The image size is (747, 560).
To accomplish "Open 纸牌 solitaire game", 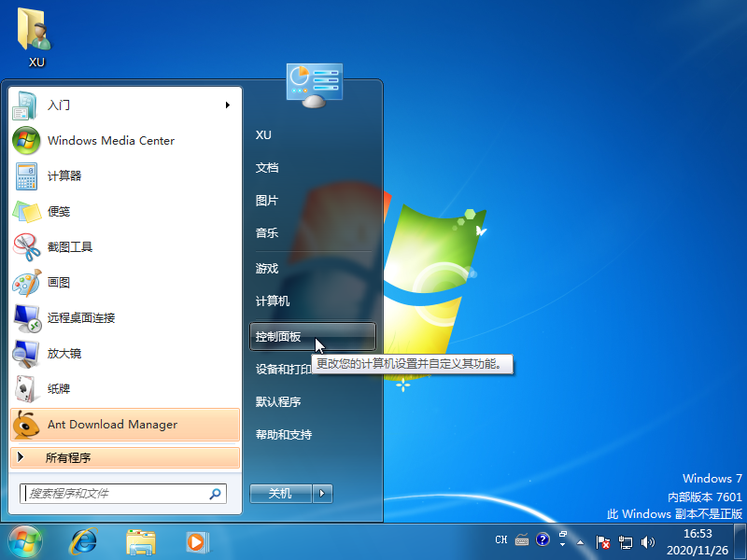I will click(58, 389).
